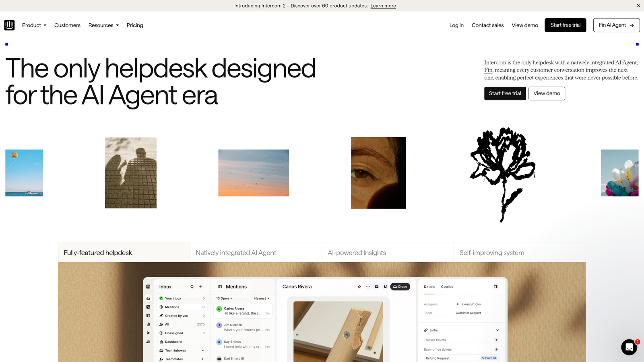Select Created by you in the Inbox list
The width and height of the screenshot is (644, 362).
coord(182,316)
